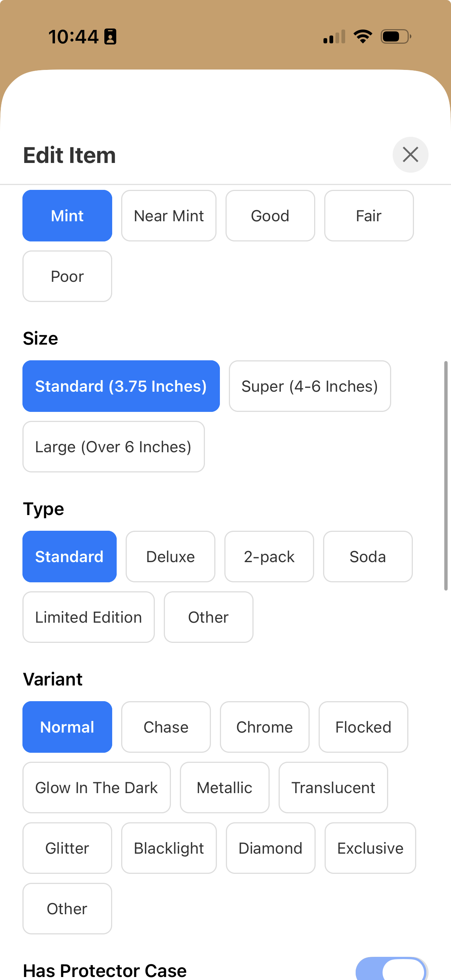Choose Poor condition
Screen dimensions: 451x980
point(67,276)
